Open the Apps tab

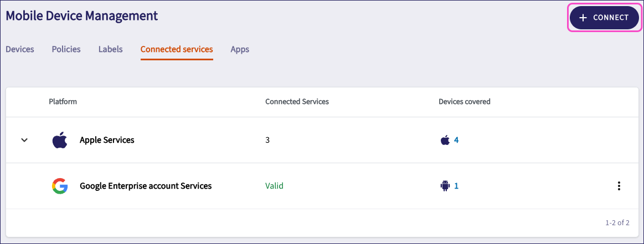click(x=240, y=49)
